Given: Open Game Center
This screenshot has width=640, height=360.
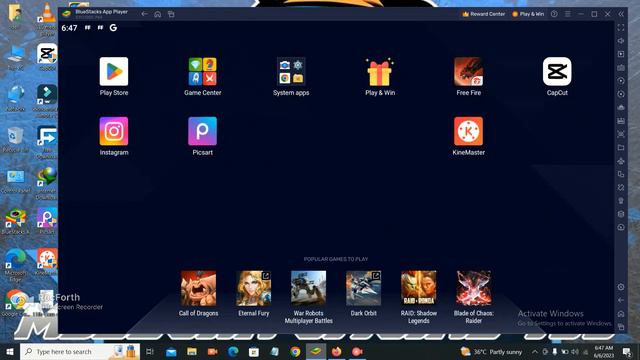Looking at the screenshot, I should 202,72.
